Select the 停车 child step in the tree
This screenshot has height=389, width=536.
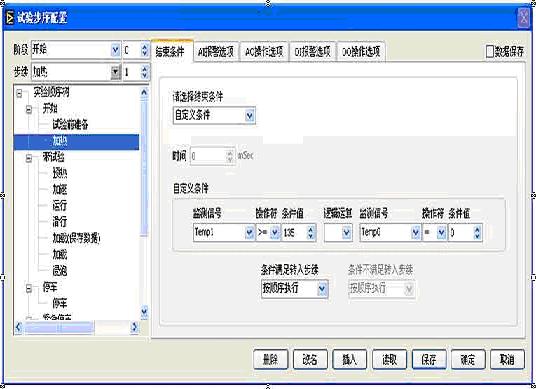(x=59, y=304)
